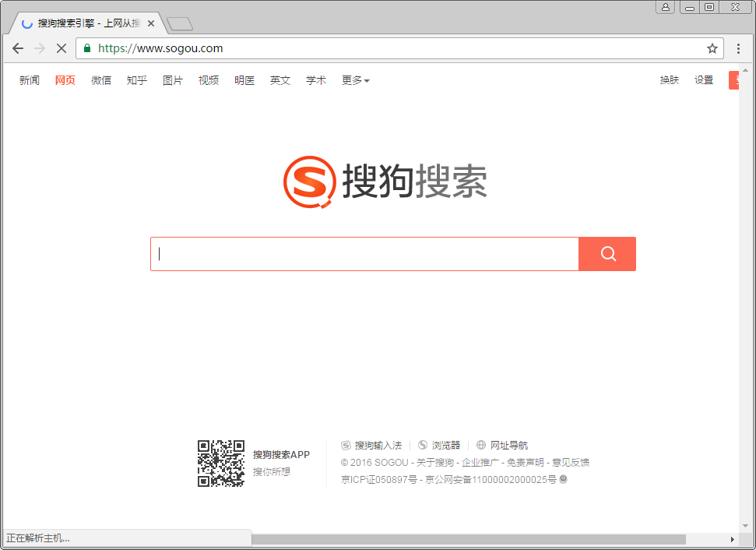Screen dimensions: 756x550
Task: Click the forward navigation arrow
Action: pos(40,48)
